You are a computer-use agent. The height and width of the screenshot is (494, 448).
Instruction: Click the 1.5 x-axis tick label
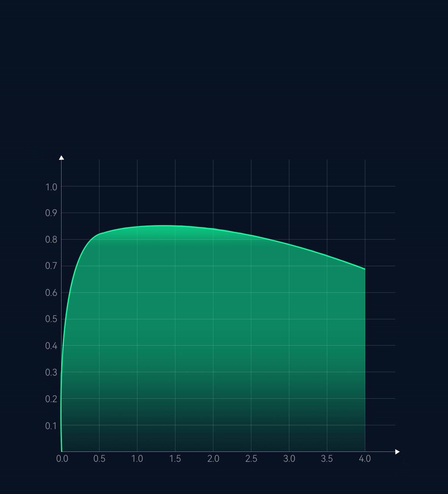(x=175, y=459)
